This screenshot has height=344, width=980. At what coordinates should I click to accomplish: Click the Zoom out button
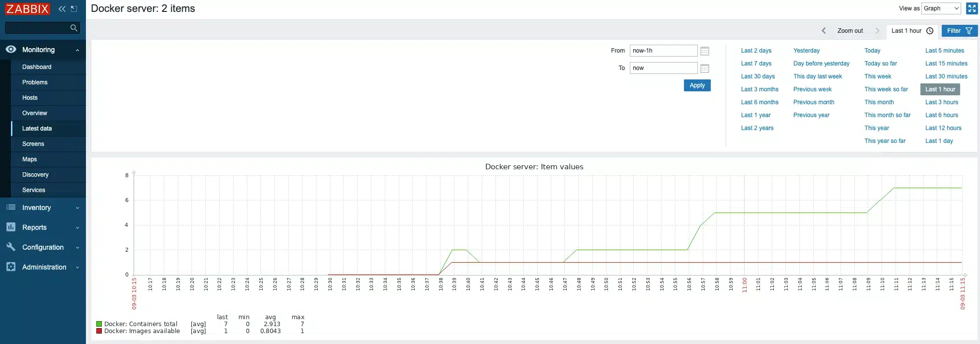(x=850, y=31)
